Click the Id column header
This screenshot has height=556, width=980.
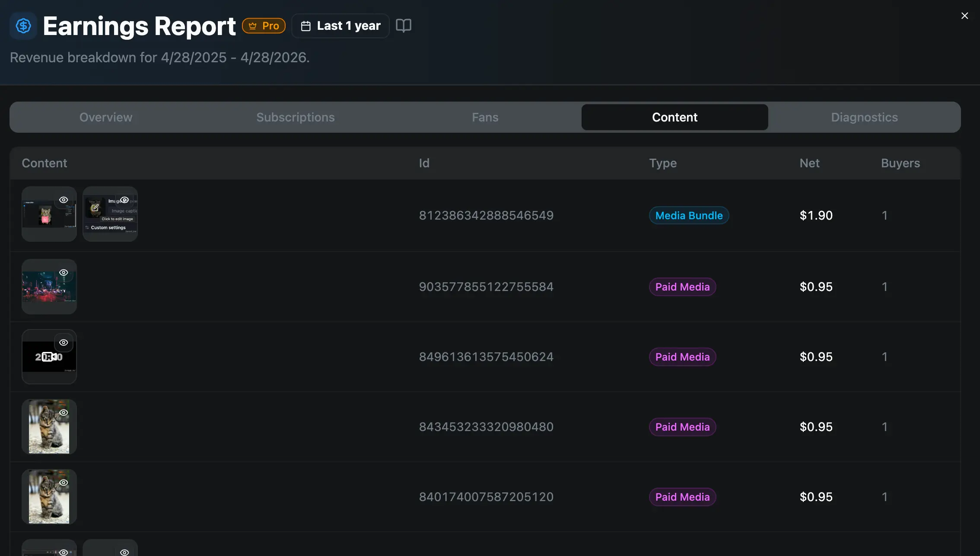[x=424, y=163]
